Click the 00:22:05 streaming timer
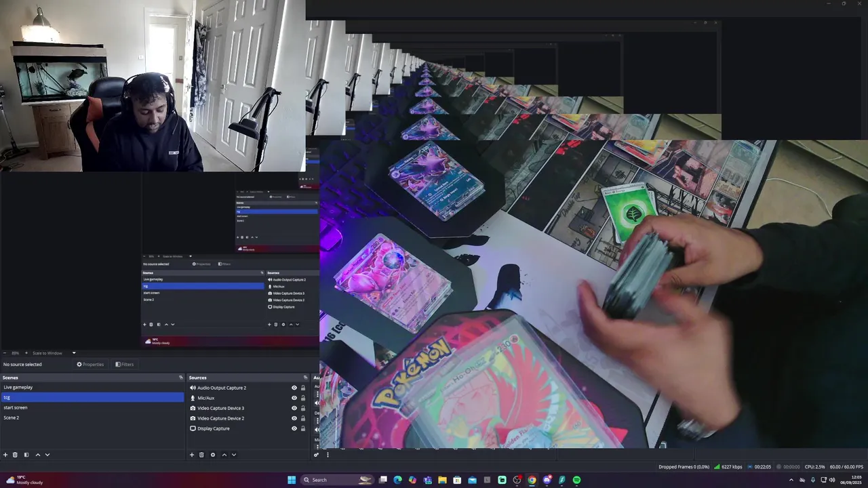Viewport: 868px width, 488px height. 759,466
